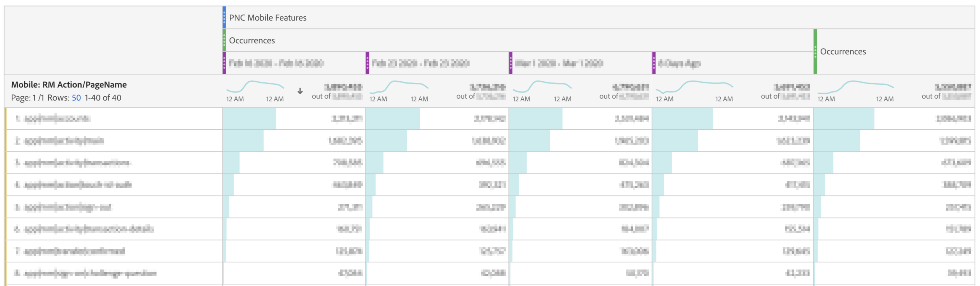Screen dimensions: 980x286
Task: Select row 1 in the dimension list
Action: point(113,118)
